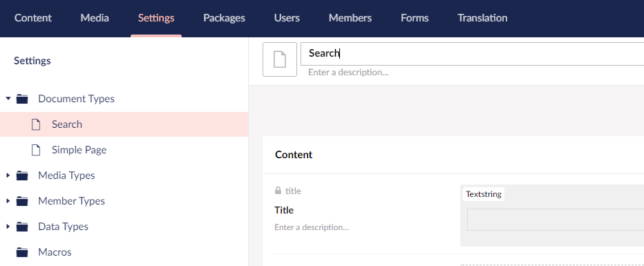Viewport: 644px width, 266px height.
Task: Click the Member Types folder icon
Action: pyautogui.click(x=22, y=201)
